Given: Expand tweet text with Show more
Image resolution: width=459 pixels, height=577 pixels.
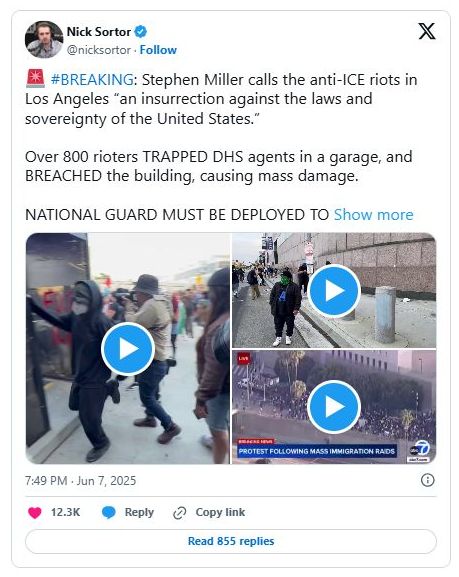Looking at the screenshot, I should click(x=373, y=215).
